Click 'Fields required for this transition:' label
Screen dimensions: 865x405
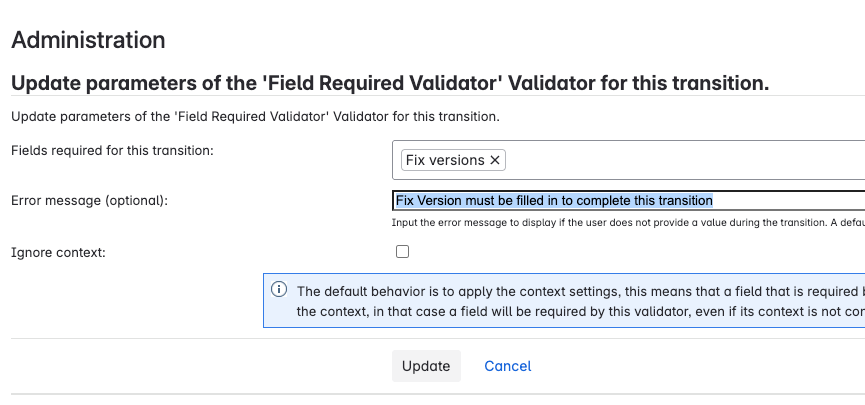pos(112,150)
